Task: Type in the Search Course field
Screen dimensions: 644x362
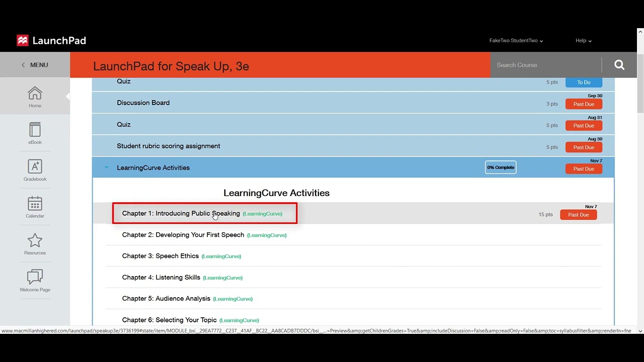Action: [x=546, y=65]
